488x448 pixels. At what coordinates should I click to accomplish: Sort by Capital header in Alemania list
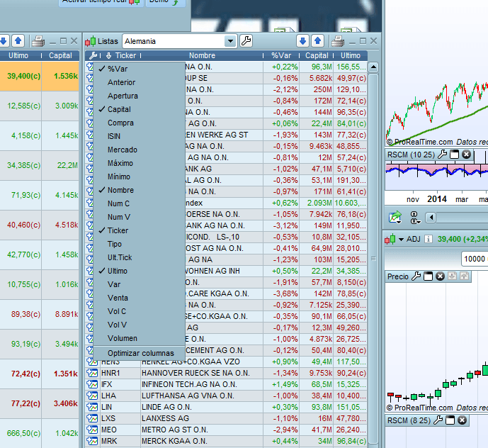click(317, 55)
